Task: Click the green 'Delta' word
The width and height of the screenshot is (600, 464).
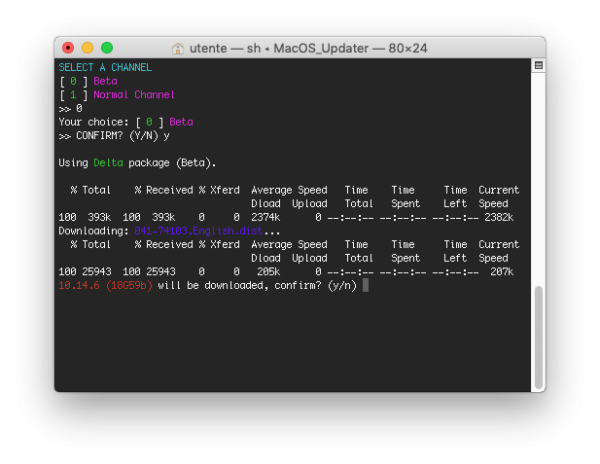Action: coord(108,163)
